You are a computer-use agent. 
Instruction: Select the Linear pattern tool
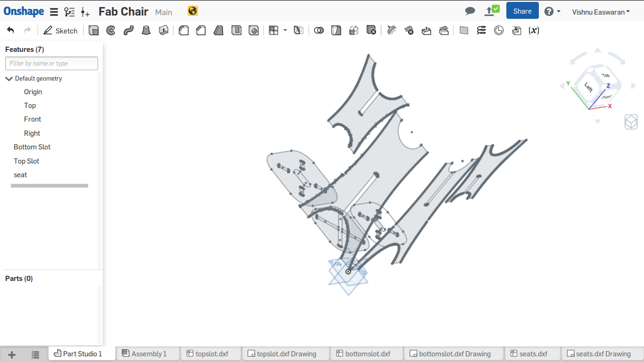(273, 31)
